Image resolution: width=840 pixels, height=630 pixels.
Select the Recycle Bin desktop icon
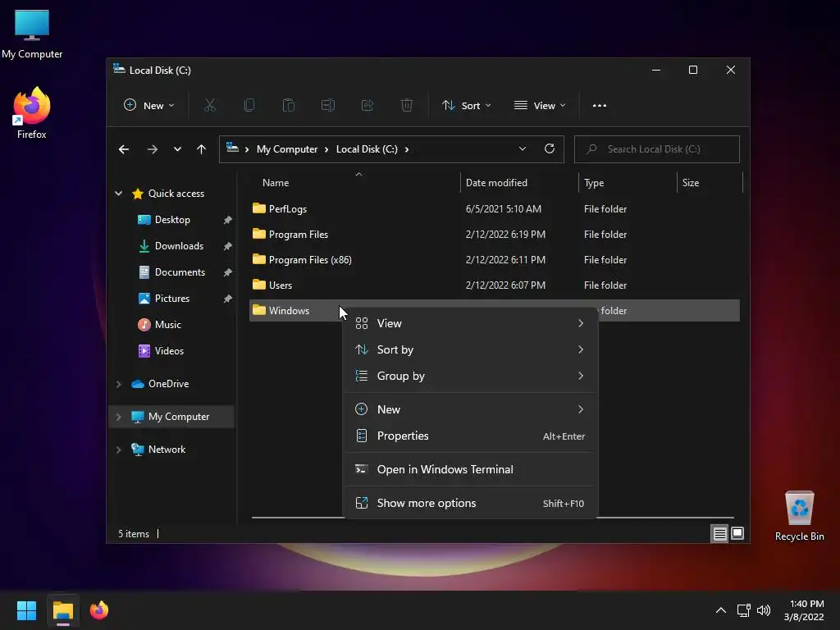[799, 516]
